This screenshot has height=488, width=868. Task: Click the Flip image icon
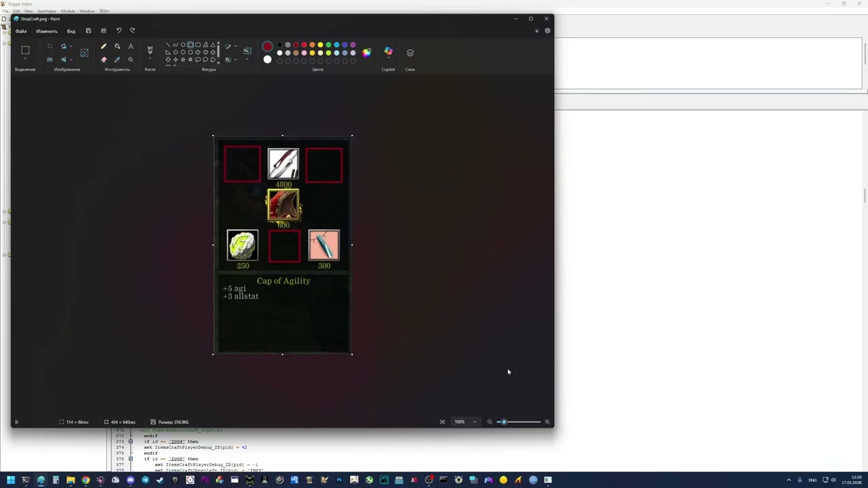click(63, 59)
